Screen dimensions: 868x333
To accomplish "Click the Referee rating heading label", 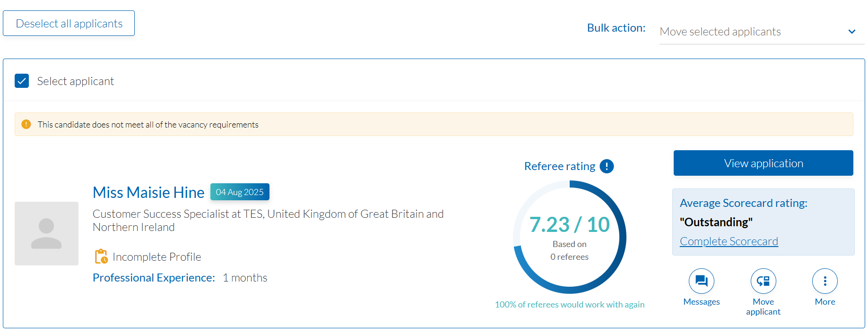I will coord(560,166).
